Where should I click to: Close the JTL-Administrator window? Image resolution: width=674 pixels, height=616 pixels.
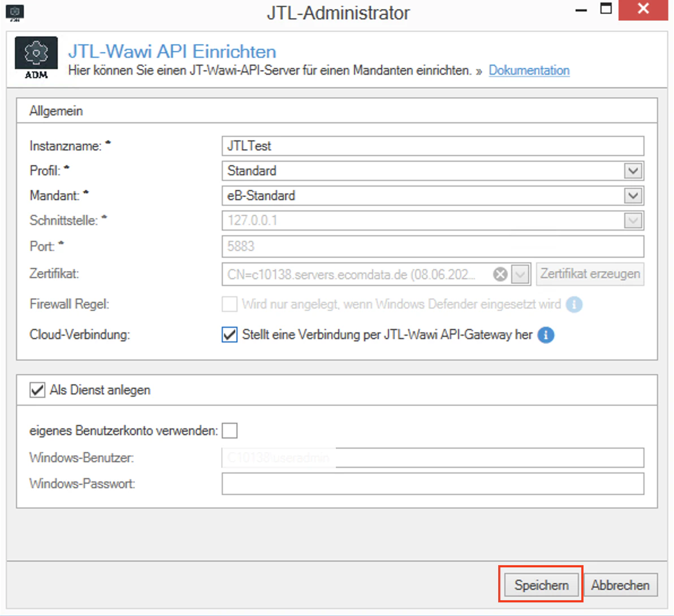(x=643, y=10)
